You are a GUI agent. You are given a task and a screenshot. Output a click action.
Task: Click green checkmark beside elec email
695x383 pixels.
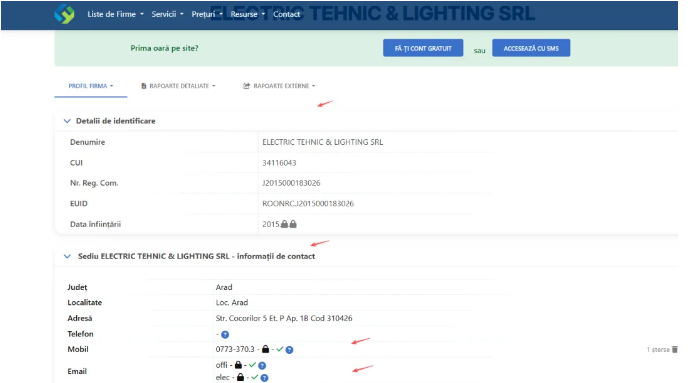(x=254, y=377)
